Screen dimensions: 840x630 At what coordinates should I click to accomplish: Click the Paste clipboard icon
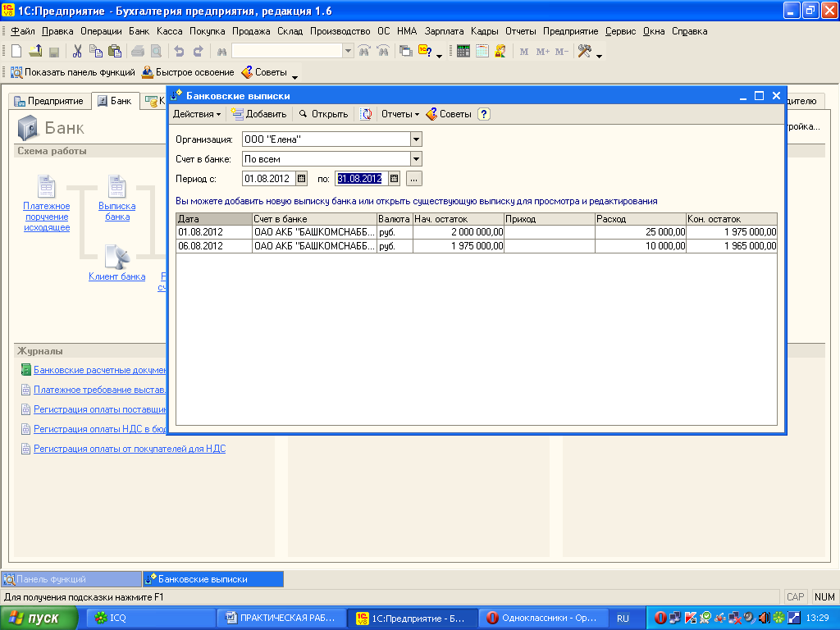(115, 52)
